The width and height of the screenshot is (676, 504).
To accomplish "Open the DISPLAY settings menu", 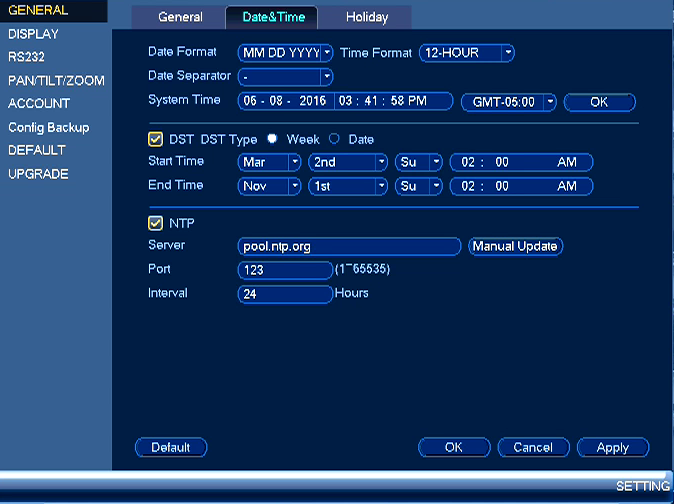I will [x=33, y=34].
